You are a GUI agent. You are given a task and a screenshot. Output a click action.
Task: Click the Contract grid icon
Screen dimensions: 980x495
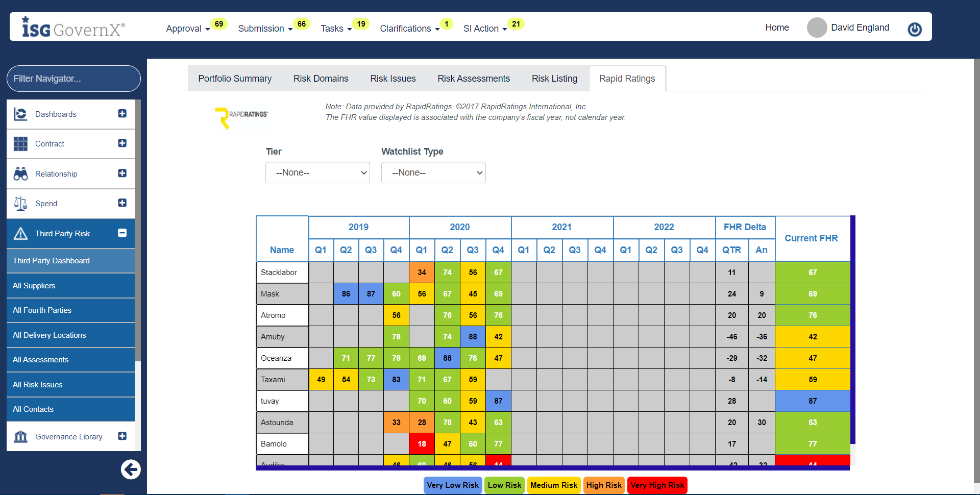[x=20, y=144]
